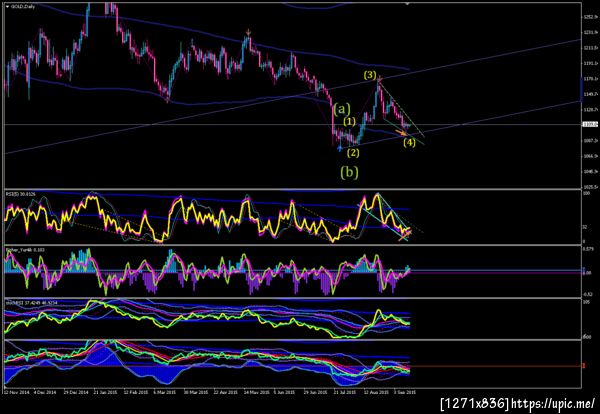
Task: Select the blue up-arrow mark beside wave (2)
Action: pos(340,148)
